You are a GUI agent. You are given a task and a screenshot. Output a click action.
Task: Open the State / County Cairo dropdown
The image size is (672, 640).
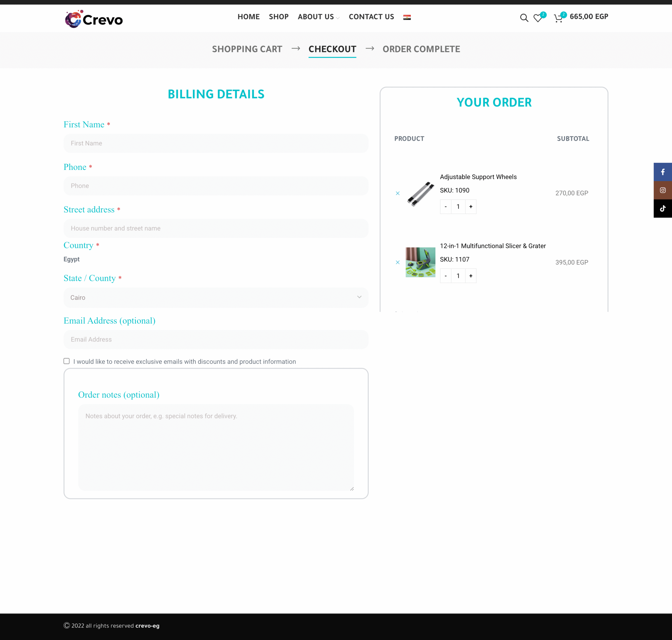pos(216,298)
